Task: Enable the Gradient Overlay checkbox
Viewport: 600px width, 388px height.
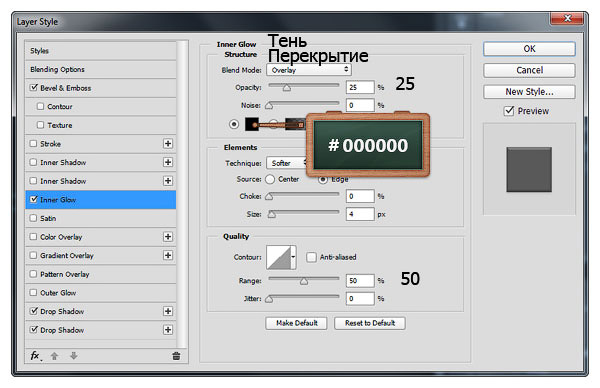Action: click(34, 255)
